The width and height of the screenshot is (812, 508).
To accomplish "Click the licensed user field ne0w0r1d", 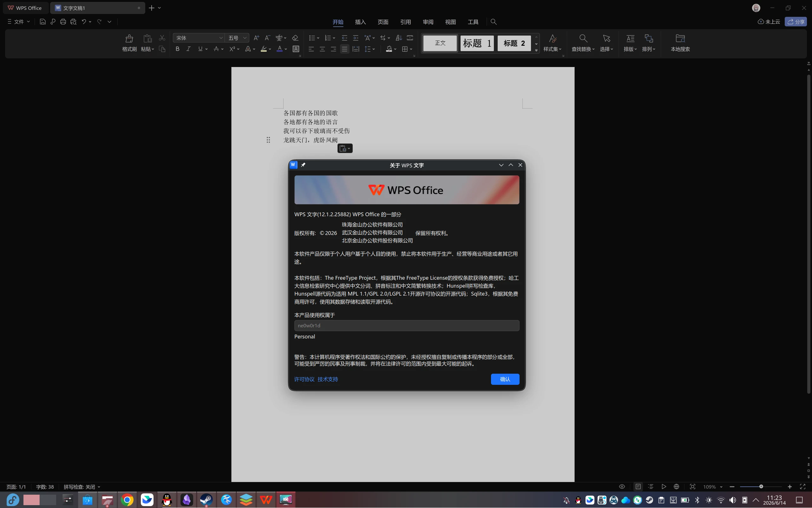I will pyautogui.click(x=407, y=325).
